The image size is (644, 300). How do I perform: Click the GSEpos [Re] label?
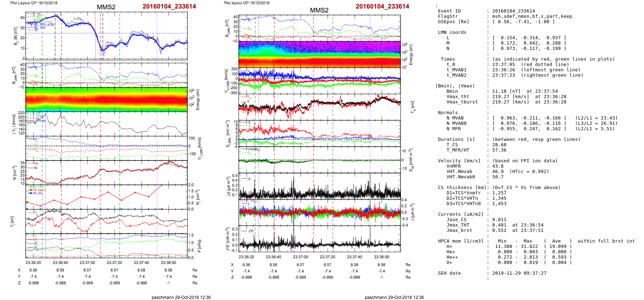pos(453,22)
